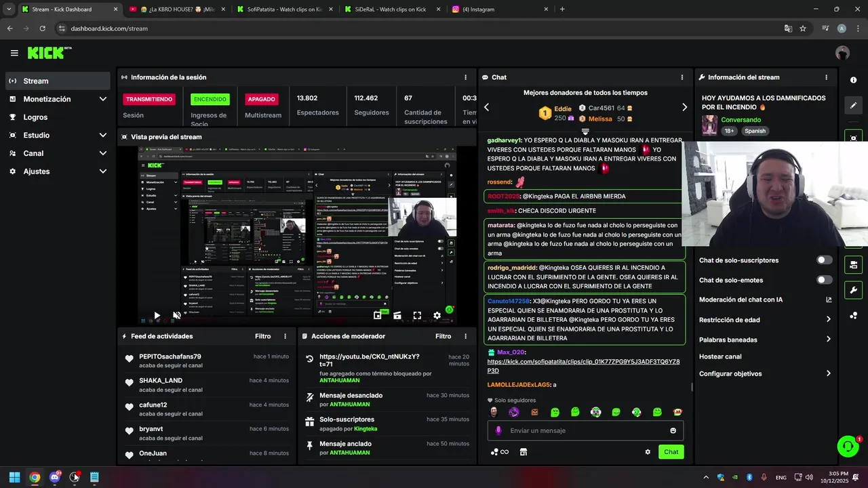Click Hostear canal

[x=720, y=357]
